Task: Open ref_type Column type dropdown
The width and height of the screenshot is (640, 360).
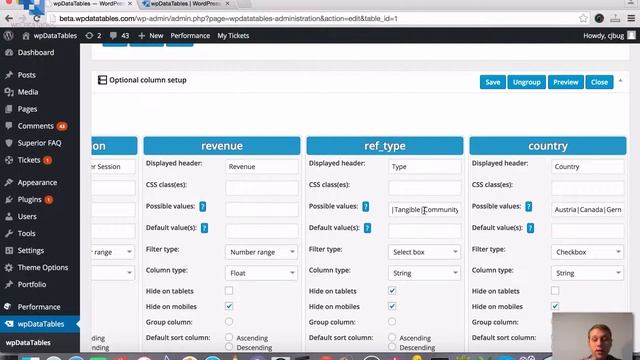Action: pos(424,273)
